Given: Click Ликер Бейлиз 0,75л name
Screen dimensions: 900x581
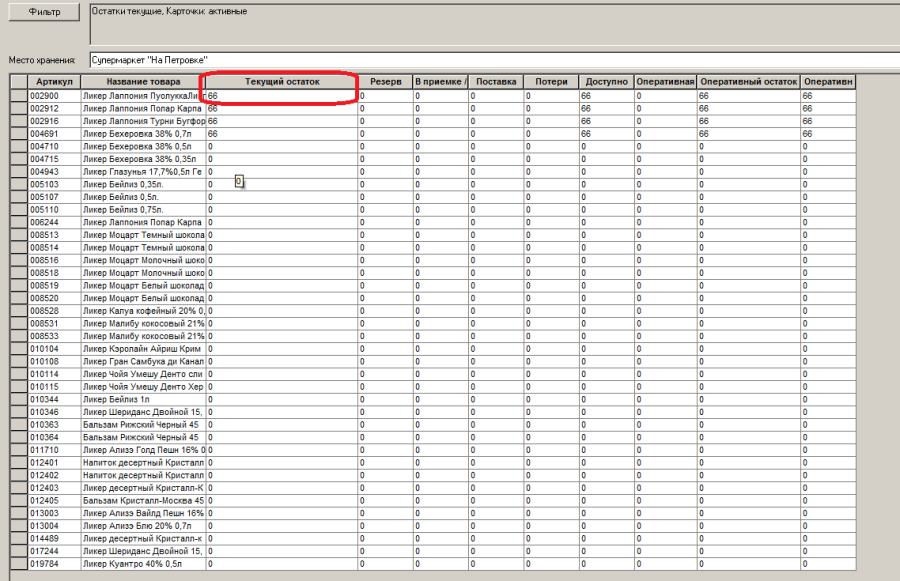Looking at the screenshot, I should click(143, 210).
